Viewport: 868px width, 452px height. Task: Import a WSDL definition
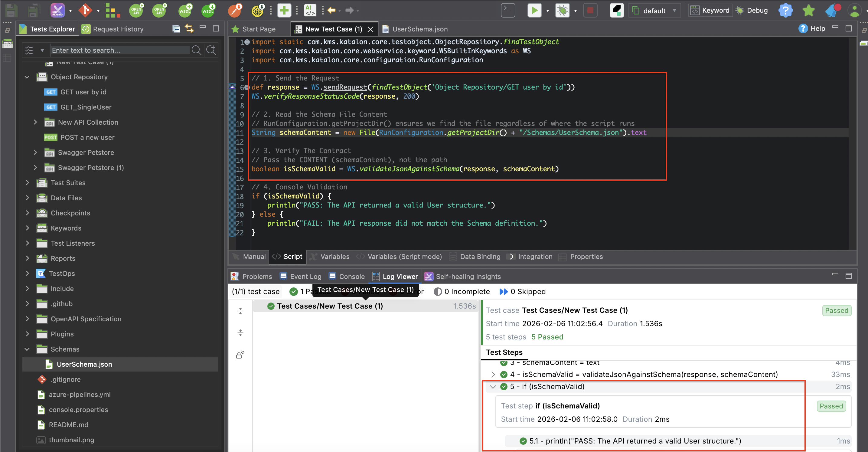coord(208,10)
